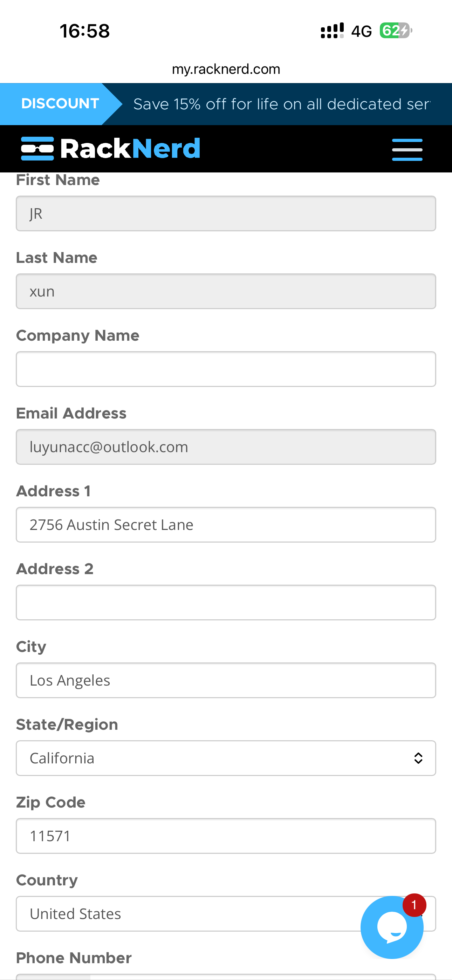Tap the cellular signal strength icon
The image size is (452, 980).
(x=332, y=30)
